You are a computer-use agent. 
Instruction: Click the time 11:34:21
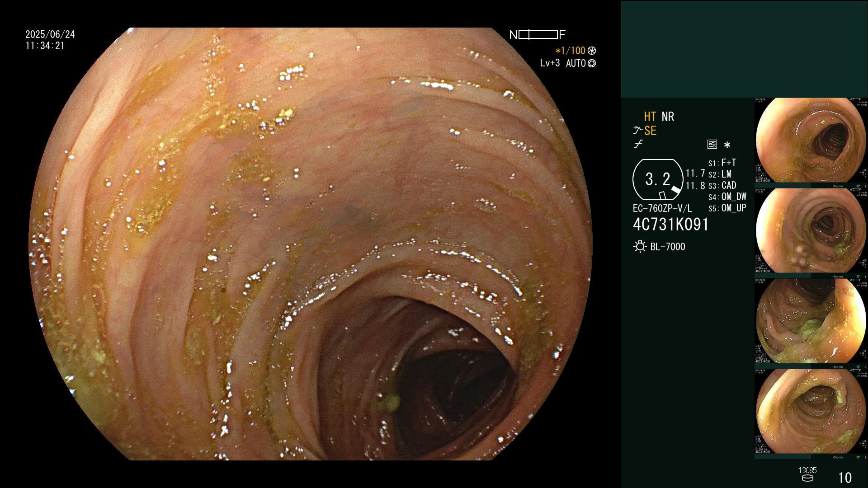[x=45, y=46]
